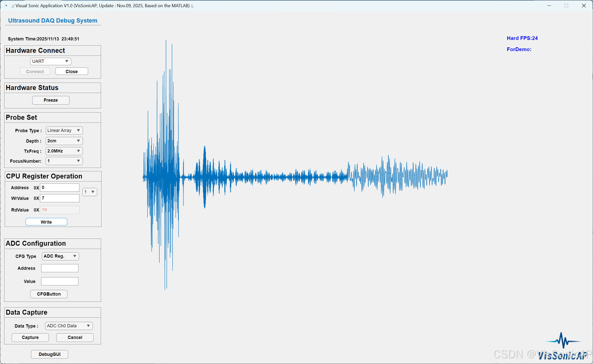Open the register count dropdown beside Address
Image resolution: width=593 pixels, height=364 pixels.
(90, 192)
